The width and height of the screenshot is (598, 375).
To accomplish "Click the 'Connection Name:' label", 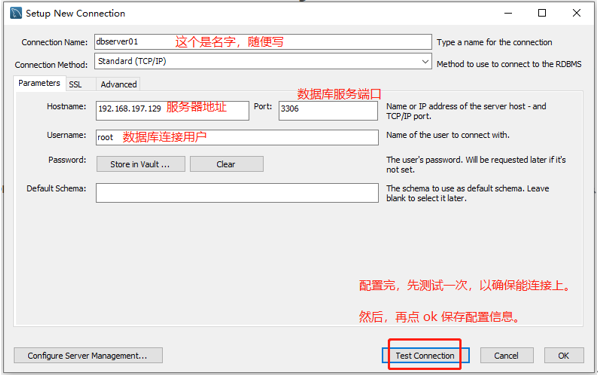I will [x=55, y=42].
